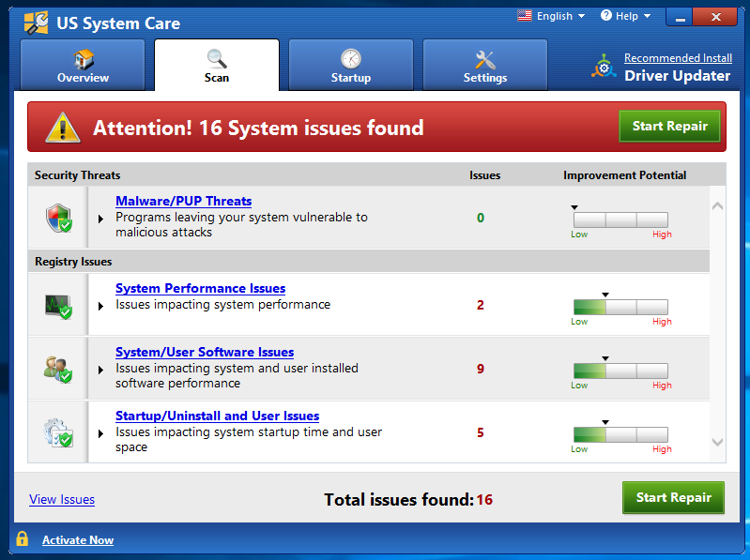The image size is (750, 560).
Task: Open the Startup tab
Action: tap(351, 65)
